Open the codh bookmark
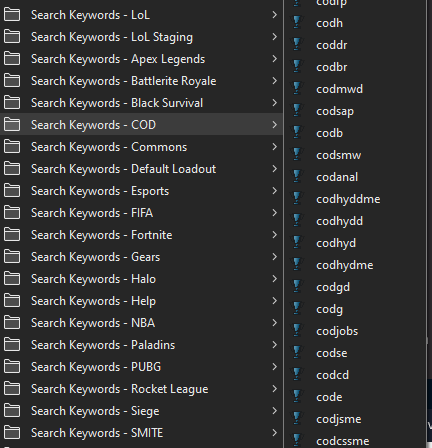The height and width of the screenshot is (448, 432). tap(355, 23)
